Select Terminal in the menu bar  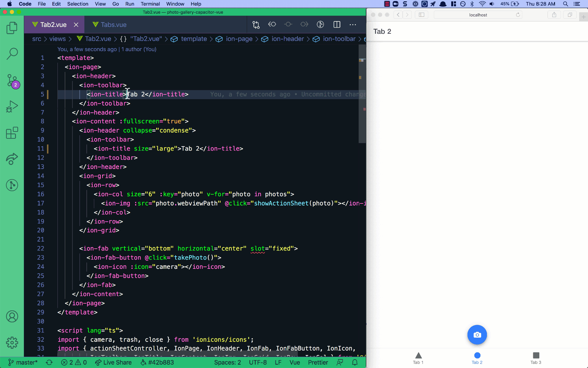click(x=150, y=4)
